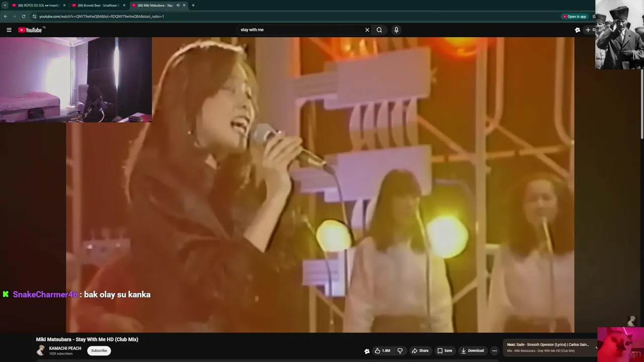The height and width of the screenshot is (362, 644).
Task: Start voice search with microphone
Action: click(396, 30)
